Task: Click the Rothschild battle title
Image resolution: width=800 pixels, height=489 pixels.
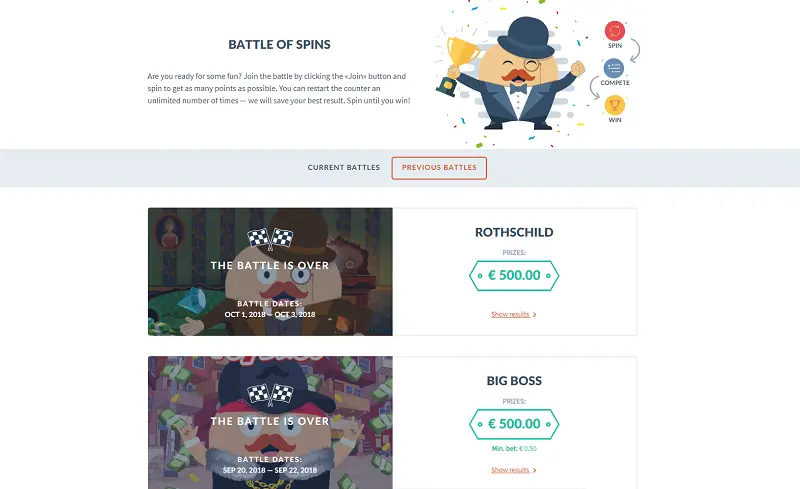Action: point(514,232)
